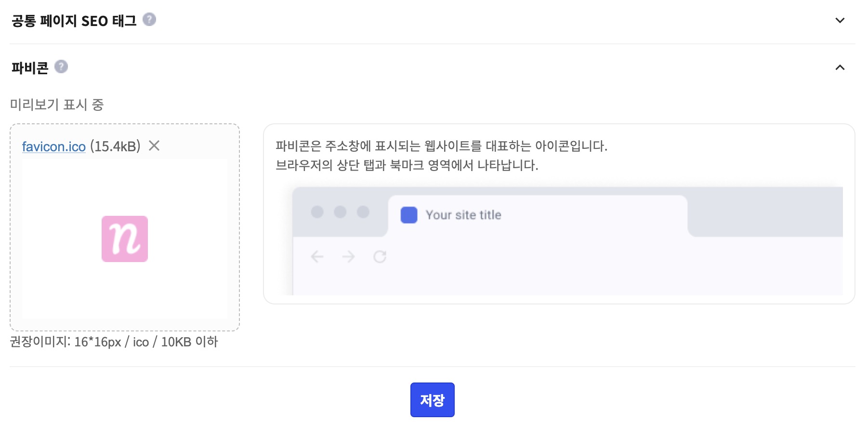Click the 공통 페이지 SEO 태그 heading

pos(74,21)
